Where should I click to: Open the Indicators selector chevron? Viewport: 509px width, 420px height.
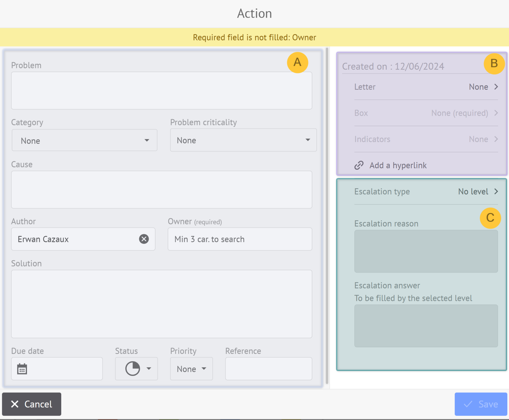[x=496, y=139]
